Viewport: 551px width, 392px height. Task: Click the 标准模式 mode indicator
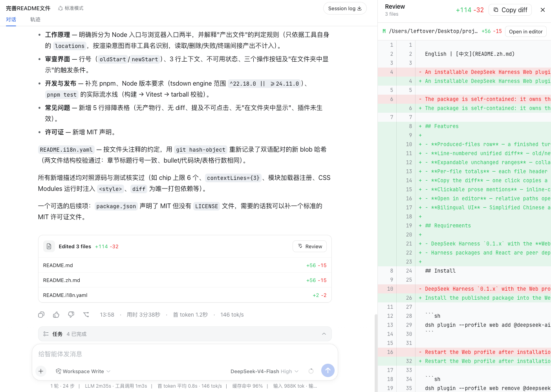click(x=71, y=8)
